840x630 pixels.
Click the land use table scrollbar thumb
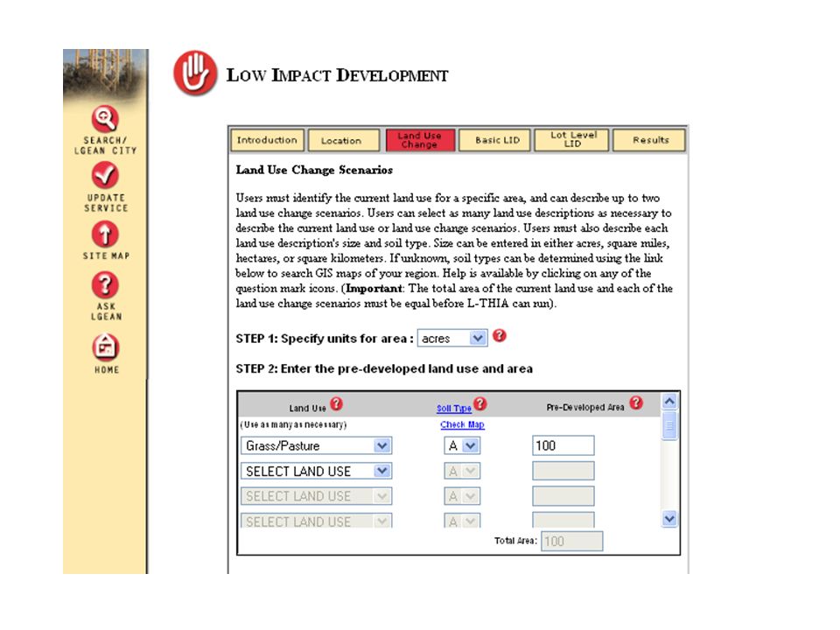[669, 426]
